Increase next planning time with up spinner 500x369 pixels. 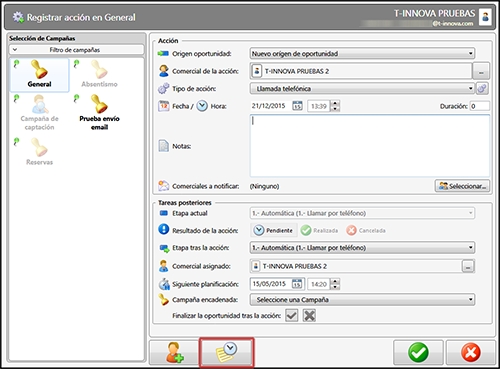coord(335,281)
